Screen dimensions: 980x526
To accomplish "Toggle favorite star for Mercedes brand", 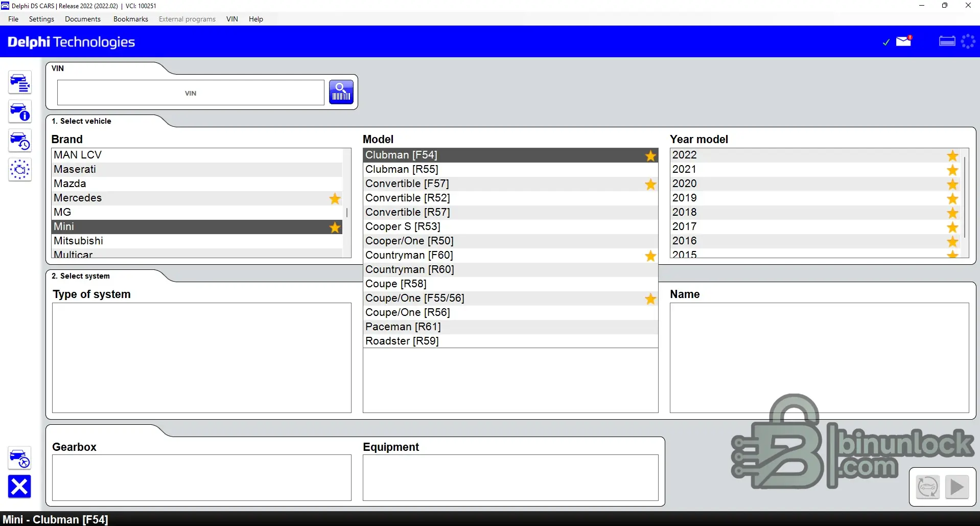I will point(335,198).
